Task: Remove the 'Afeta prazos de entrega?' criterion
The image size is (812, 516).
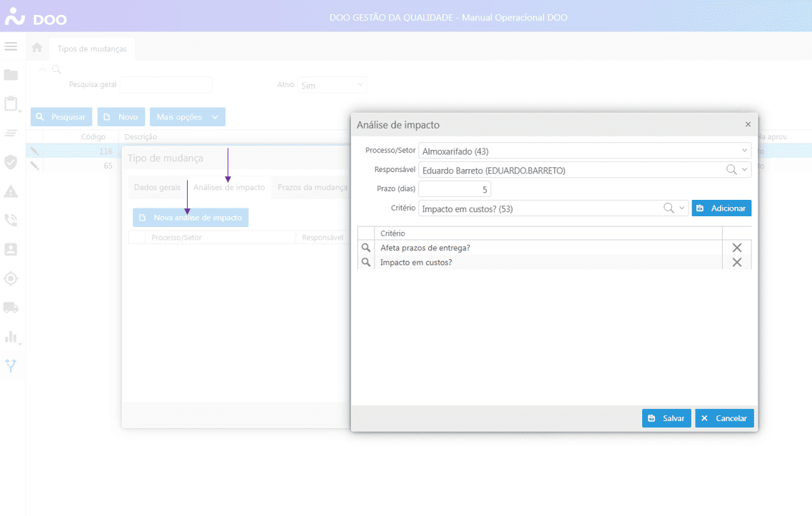Action: point(737,248)
